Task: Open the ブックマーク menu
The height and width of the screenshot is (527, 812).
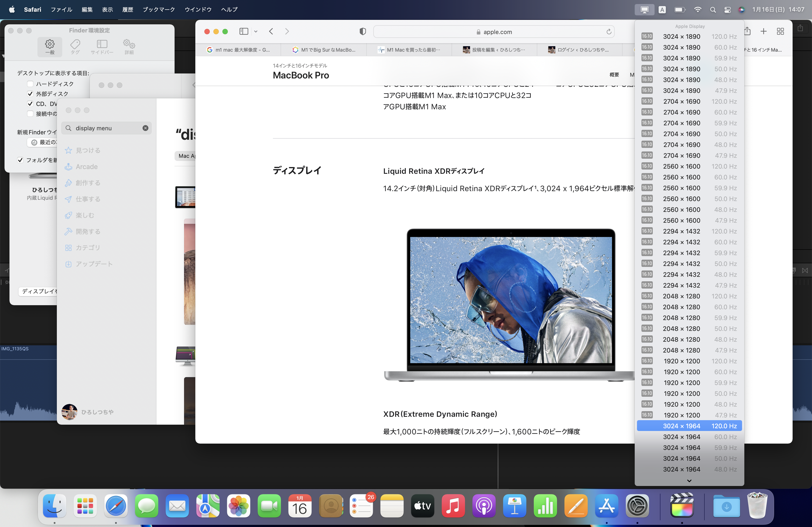Action: 158,9
